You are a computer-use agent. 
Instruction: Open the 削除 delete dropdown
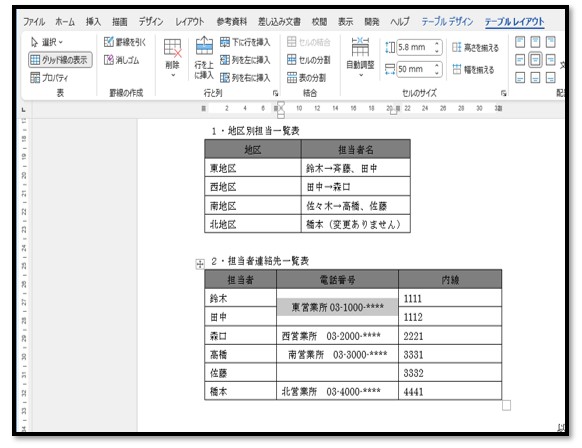pos(173,58)
